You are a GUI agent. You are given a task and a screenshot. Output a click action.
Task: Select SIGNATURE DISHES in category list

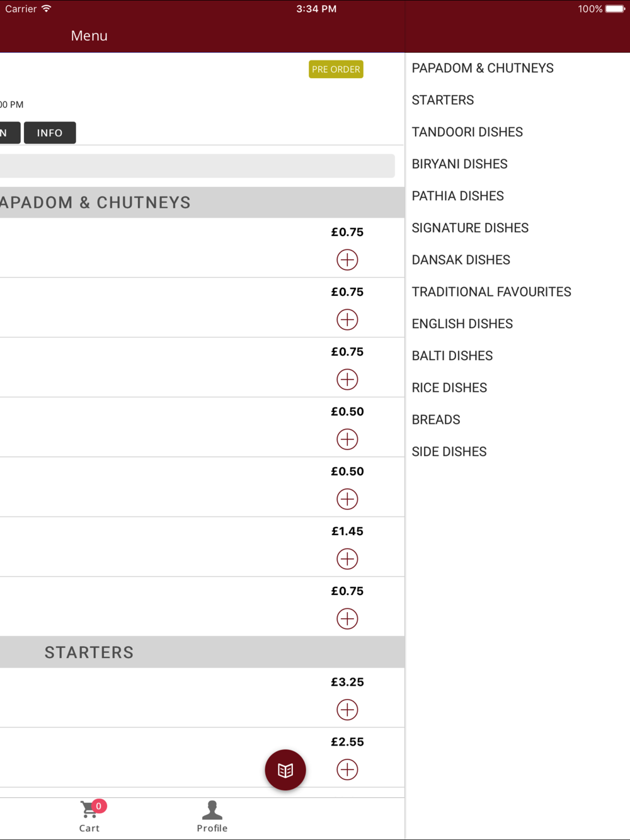coord(470,228)
